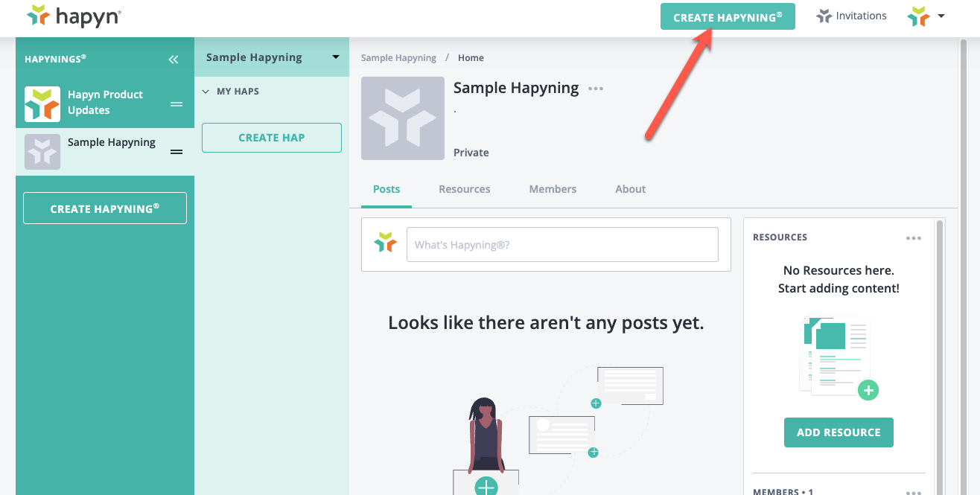980x495 pixels.
Task: Collapse the Hapynings sidebar with double chevron
Action: [174, 60]
